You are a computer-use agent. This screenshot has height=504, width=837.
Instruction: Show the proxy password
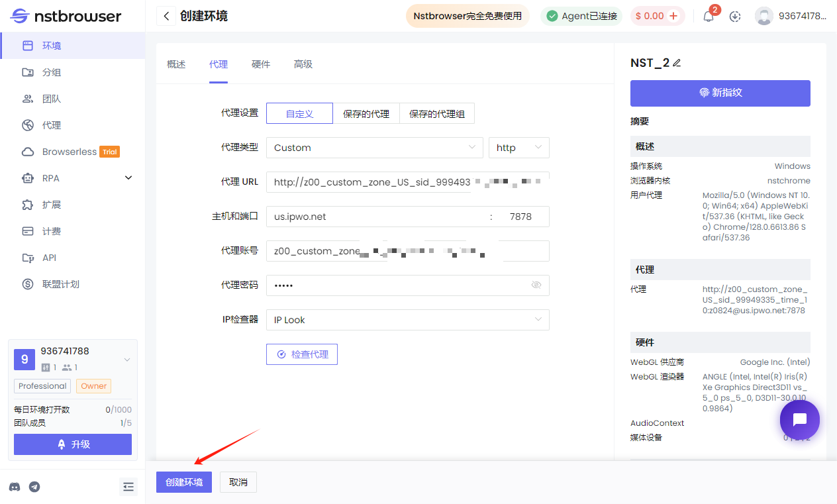click(536, 285)
